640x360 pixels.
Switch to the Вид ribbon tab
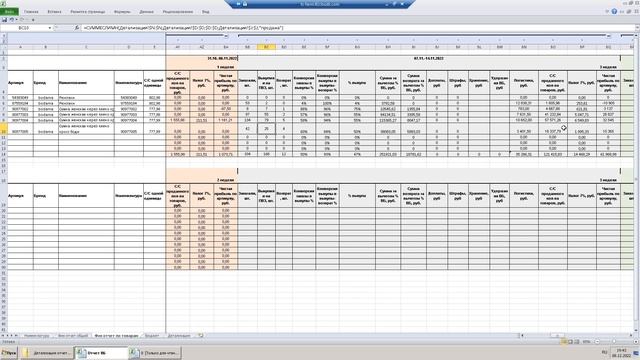pos(205,12)
